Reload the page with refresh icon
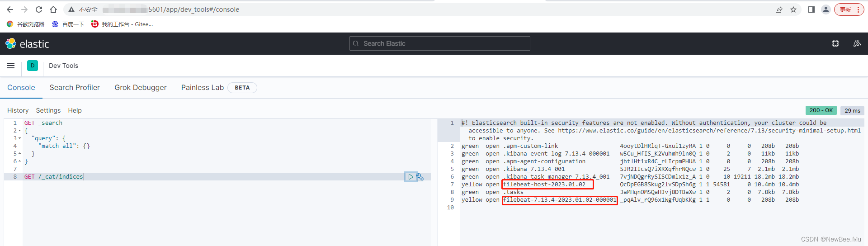This screenshot has width=868, height=246. (39, 9)
